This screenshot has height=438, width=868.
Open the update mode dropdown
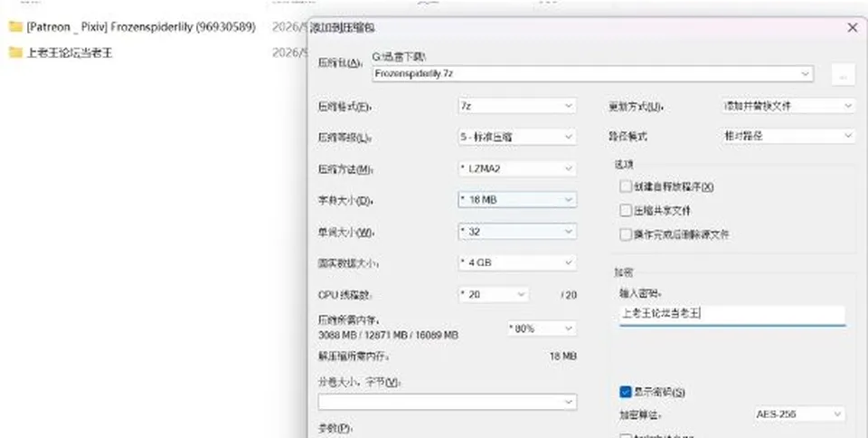pyautogui.click(x=788, y=106)
